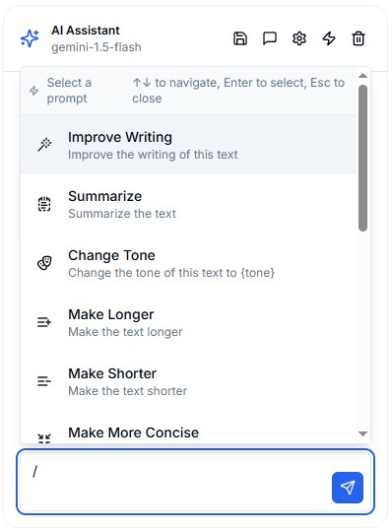
Task: Click the magic wand Improve Writing icon
Action: click(44, 145)
